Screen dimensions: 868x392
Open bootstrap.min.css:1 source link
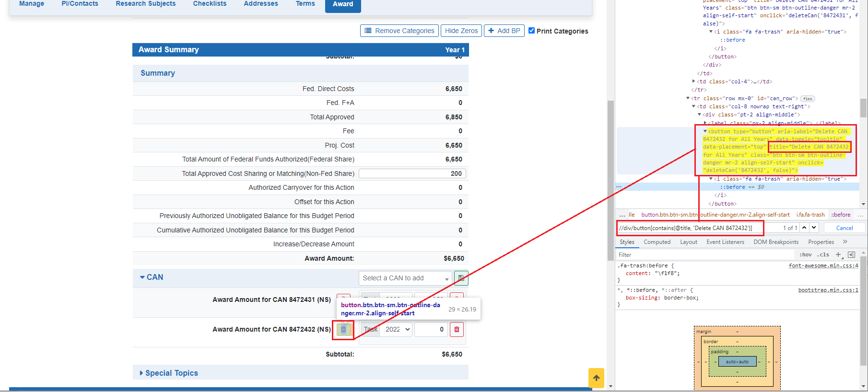tap(828, 290)
